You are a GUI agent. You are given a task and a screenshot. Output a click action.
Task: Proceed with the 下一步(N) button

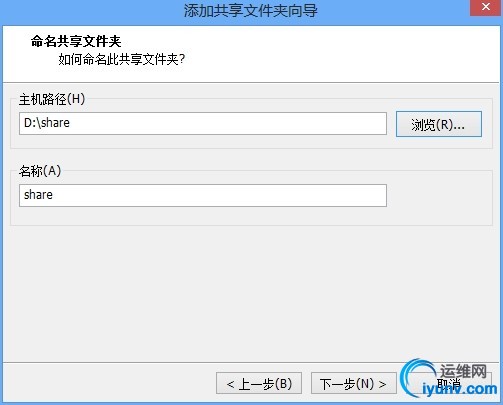(354, 383)
